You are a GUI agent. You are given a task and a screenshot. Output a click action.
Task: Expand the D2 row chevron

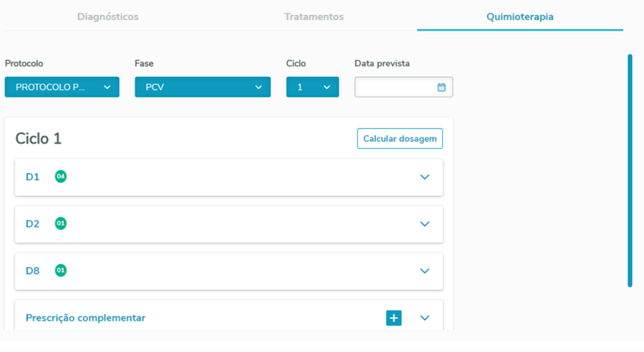coord(424,224)
